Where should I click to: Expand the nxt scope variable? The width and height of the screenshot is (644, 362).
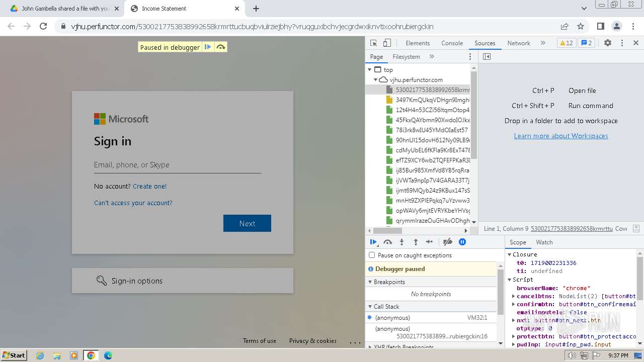[514, 321]
